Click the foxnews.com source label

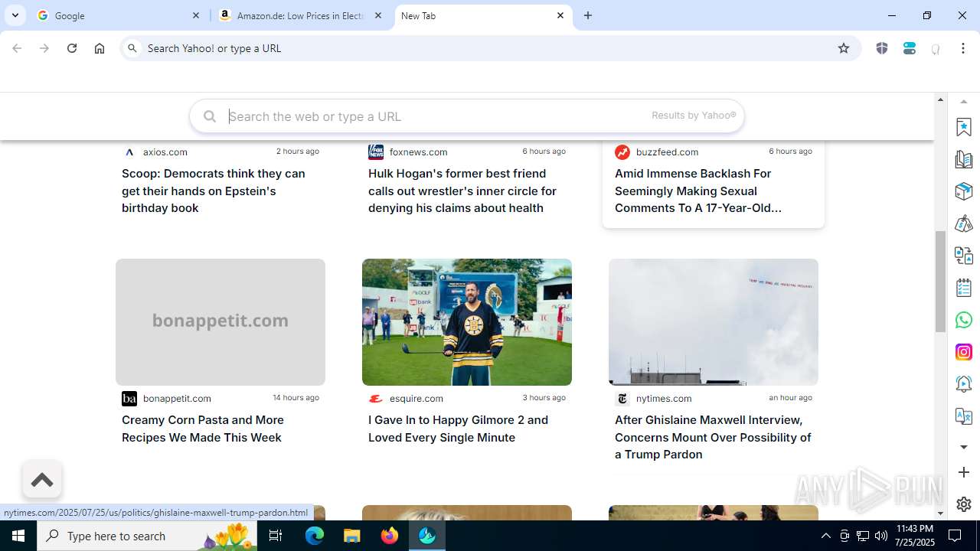(419, 152)
